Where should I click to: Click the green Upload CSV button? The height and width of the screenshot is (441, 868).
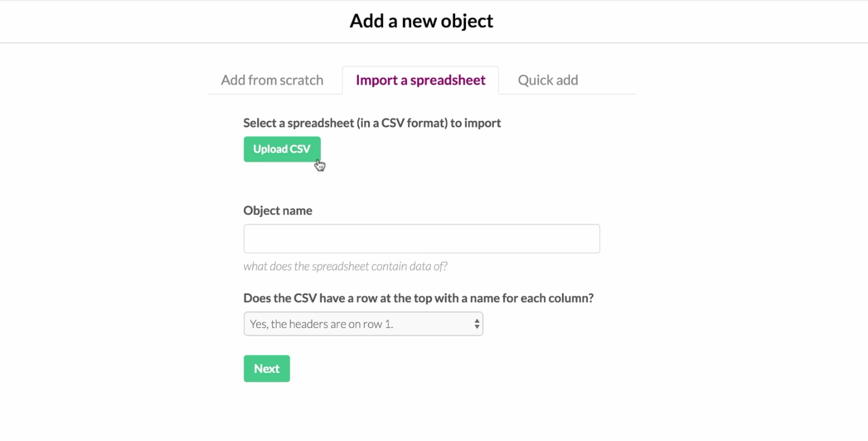[281, 149]
